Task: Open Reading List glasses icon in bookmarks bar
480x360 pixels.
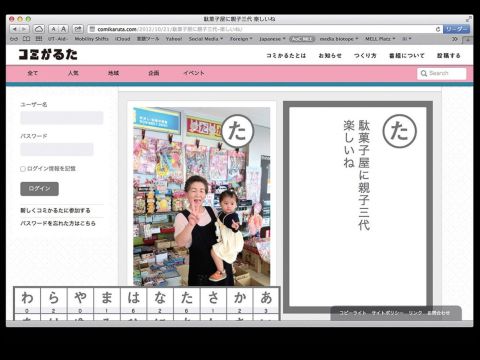Action: (14, 39)
